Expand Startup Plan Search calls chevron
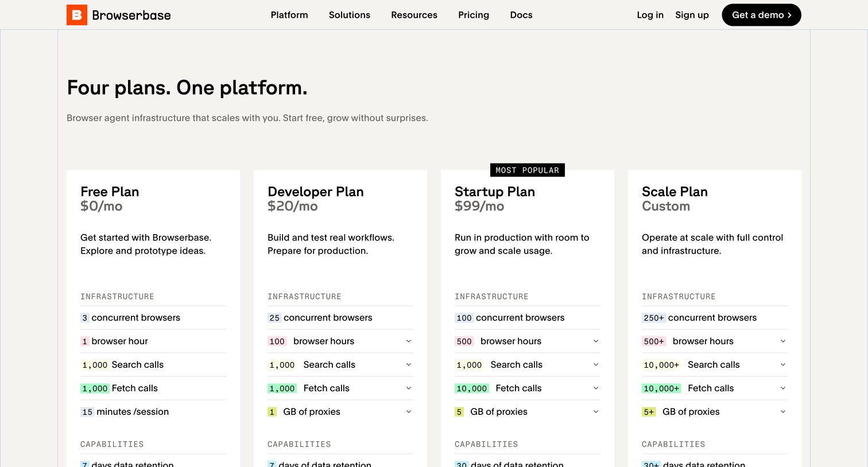The width and height of the screenshot is (868, 467). pos(596,365)
